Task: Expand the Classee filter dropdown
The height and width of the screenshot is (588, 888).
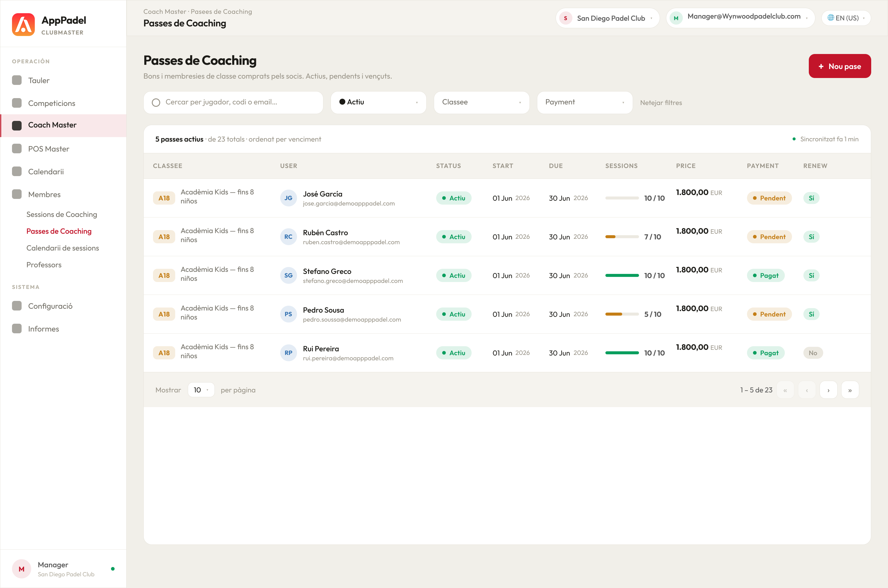Action: point(481,102)
